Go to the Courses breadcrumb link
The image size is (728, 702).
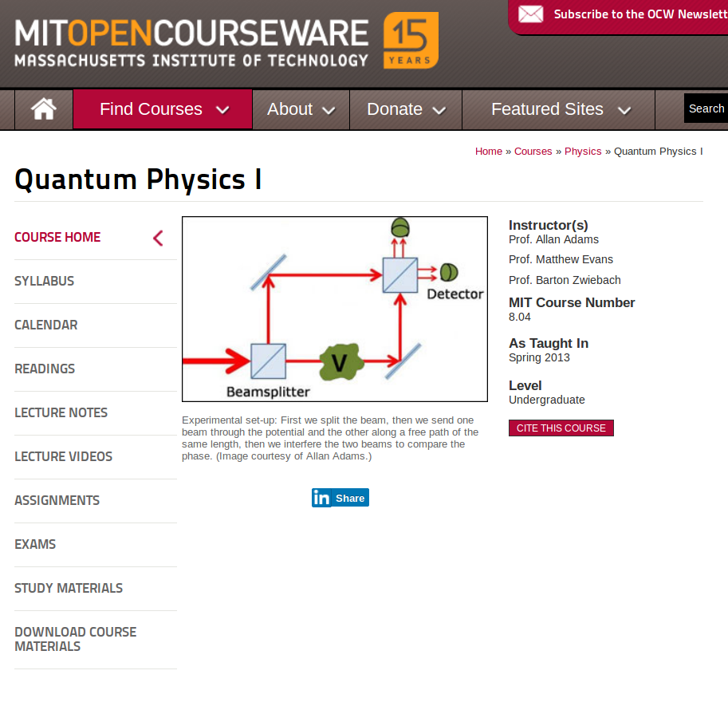pyautogui.click(x=533, y=152)
